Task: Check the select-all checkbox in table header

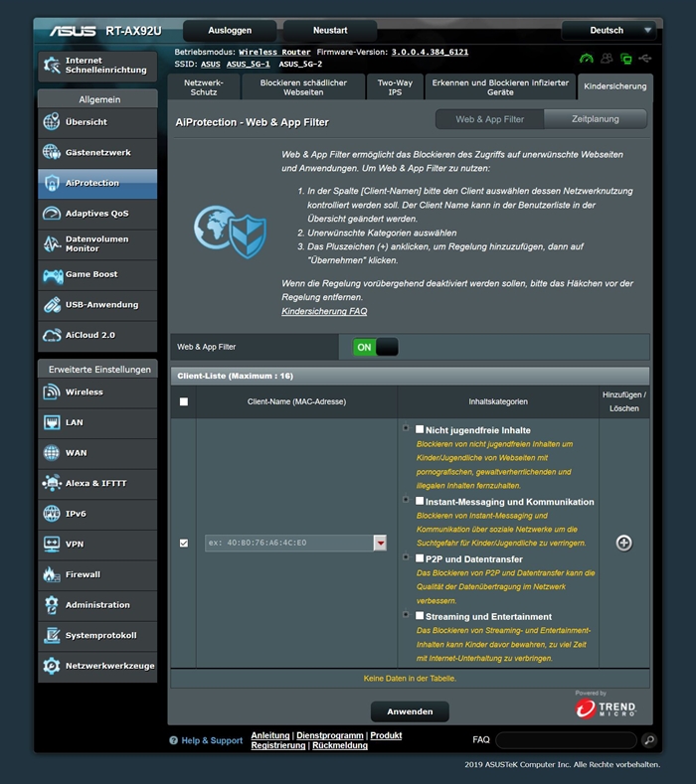Action: click(x=184, y=401)
